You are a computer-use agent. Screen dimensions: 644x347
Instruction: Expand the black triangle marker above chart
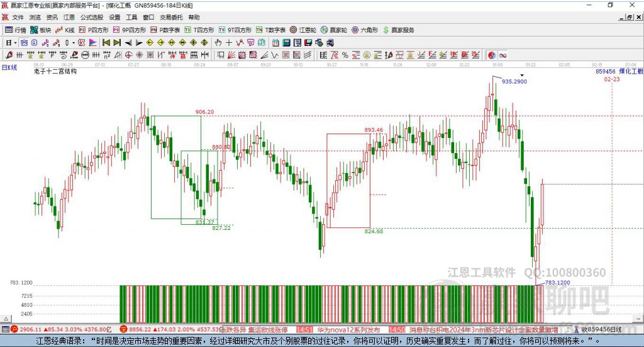(521, 76)
